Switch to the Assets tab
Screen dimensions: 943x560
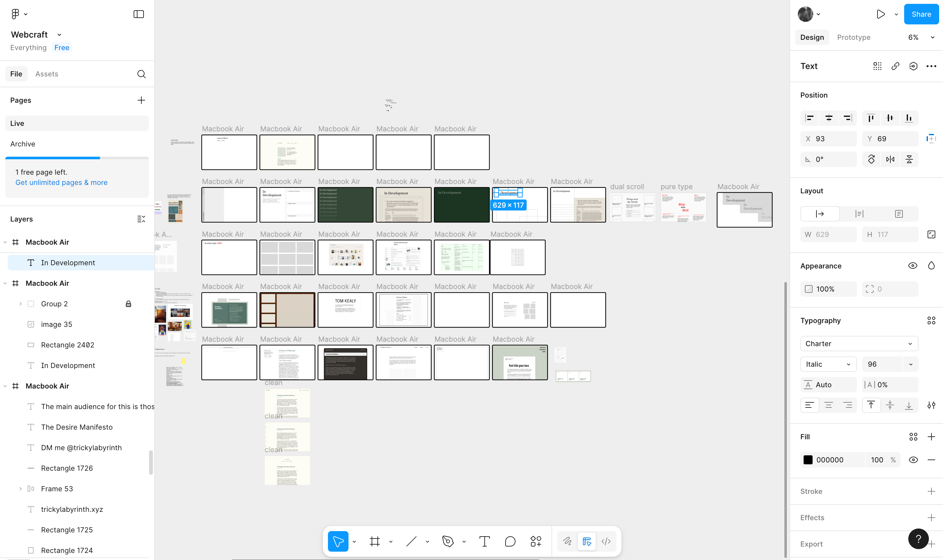point(47,74)
